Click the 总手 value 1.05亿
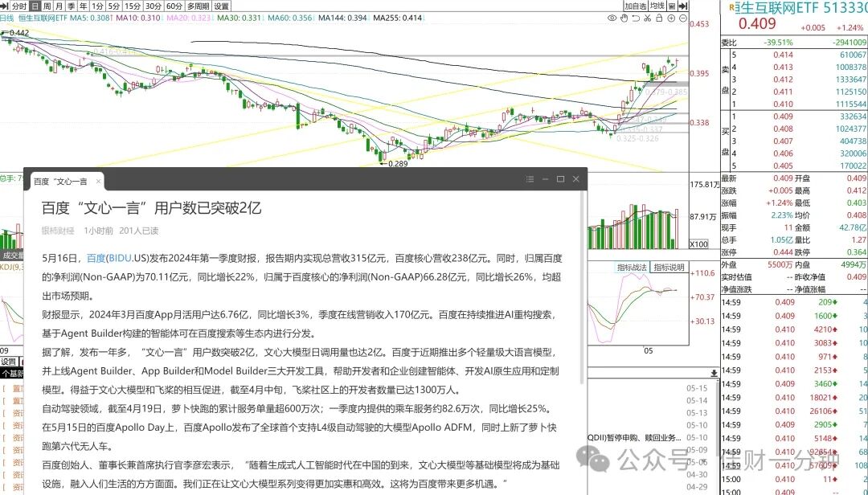Viewport: 868px width, 495px height. [x=782, y=239]
